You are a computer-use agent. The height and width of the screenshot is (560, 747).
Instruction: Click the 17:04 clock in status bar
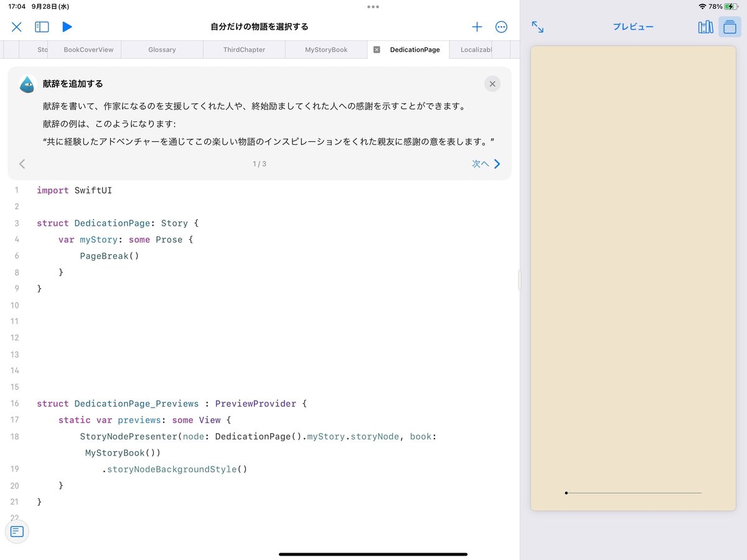click(17, 6)
